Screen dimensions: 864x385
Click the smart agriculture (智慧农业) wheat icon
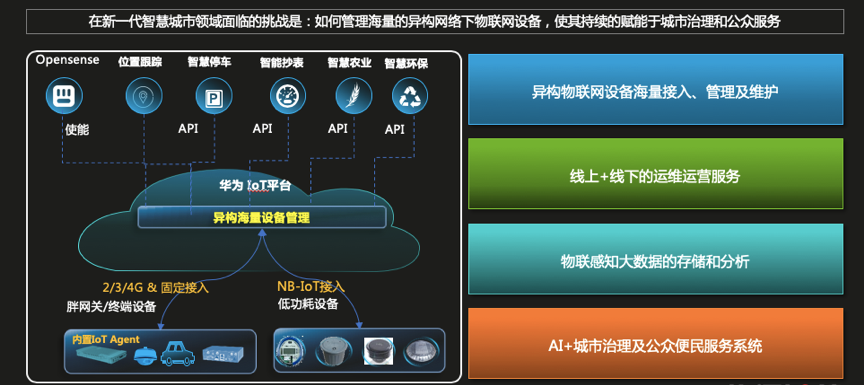(x=353, y=96)
